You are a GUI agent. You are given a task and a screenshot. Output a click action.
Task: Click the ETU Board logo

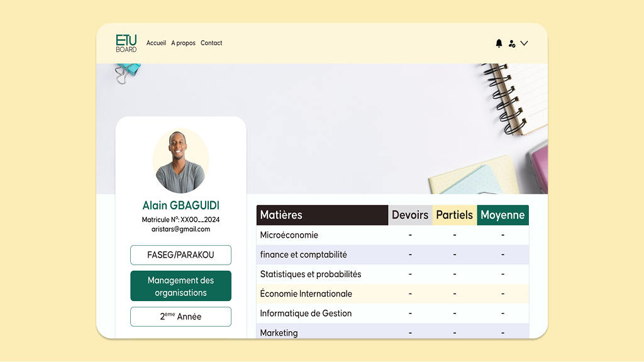click(x=126, y=43)
